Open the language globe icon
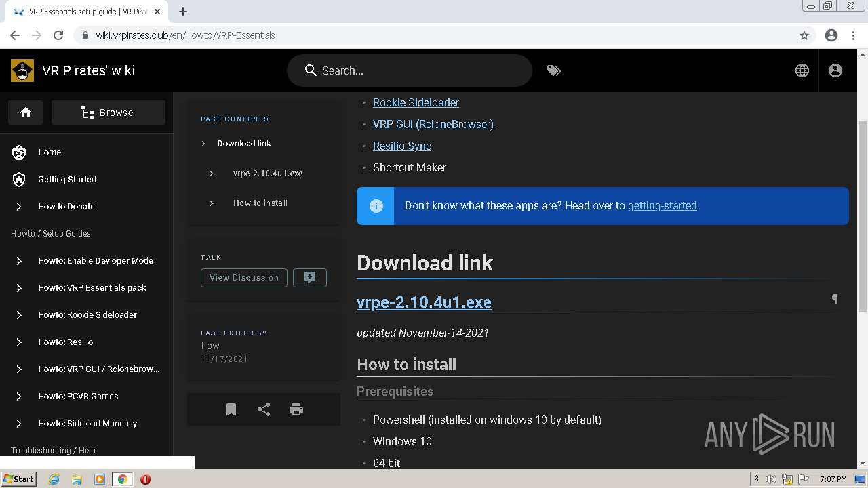 pos(802,70)
